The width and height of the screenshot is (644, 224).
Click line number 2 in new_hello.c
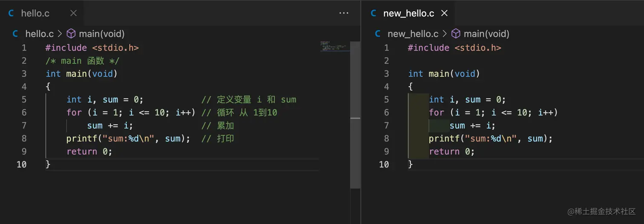[386, 61]
